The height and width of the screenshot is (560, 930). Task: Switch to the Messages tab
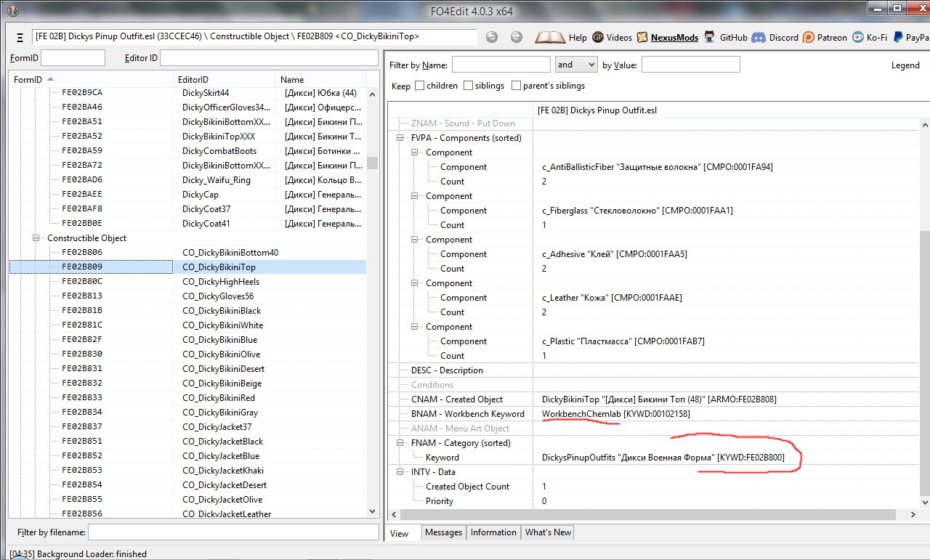tap(443, 532)
